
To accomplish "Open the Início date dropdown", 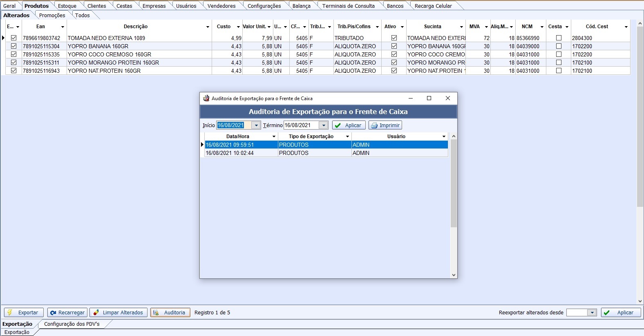I will pyautogui.click(x=256, y=125).
